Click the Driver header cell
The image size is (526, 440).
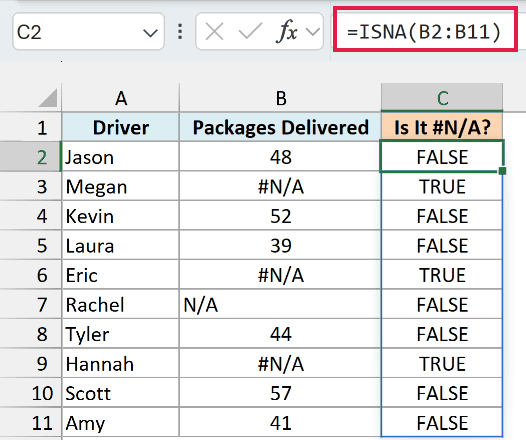click(121, 127)
